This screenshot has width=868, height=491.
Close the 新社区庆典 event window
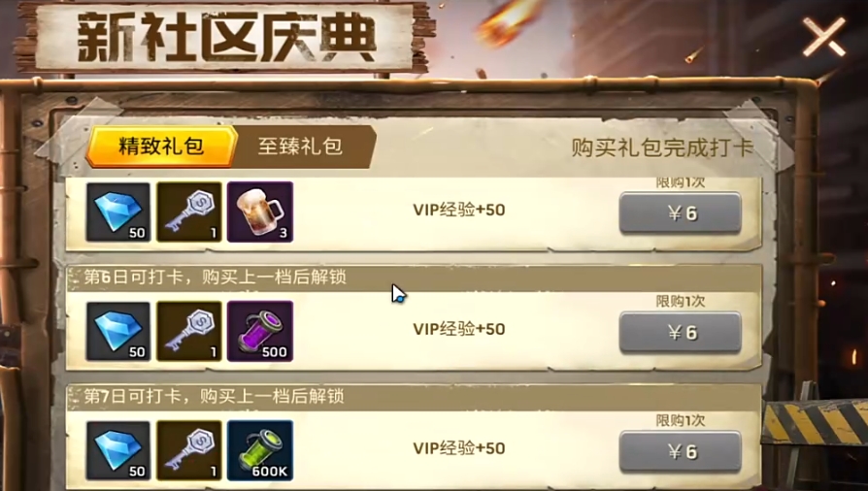pyautogui.click(x=825, y=37)
